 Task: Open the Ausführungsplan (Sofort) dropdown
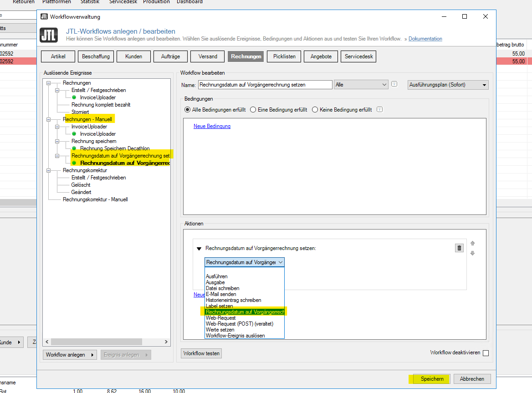pos(448,85)
